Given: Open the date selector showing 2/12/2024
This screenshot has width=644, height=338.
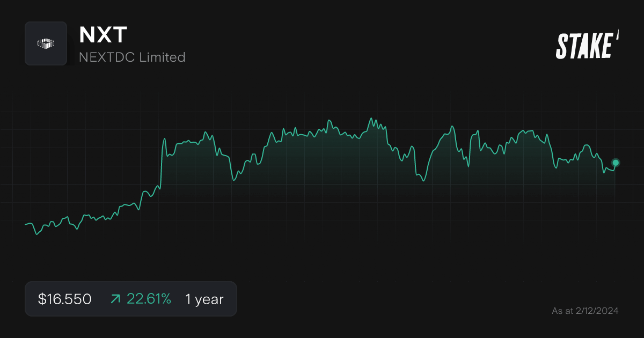Looking at the screenshot, I should tap(586, 311).
